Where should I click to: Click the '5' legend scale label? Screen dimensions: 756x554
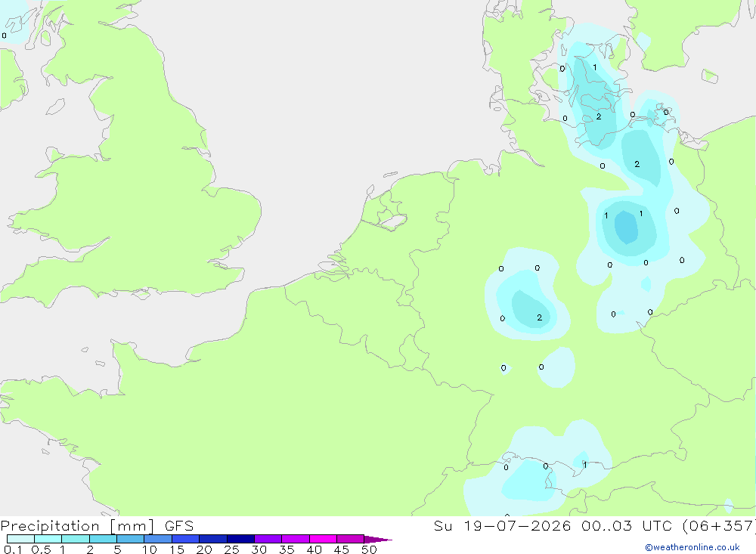(117, 549)
